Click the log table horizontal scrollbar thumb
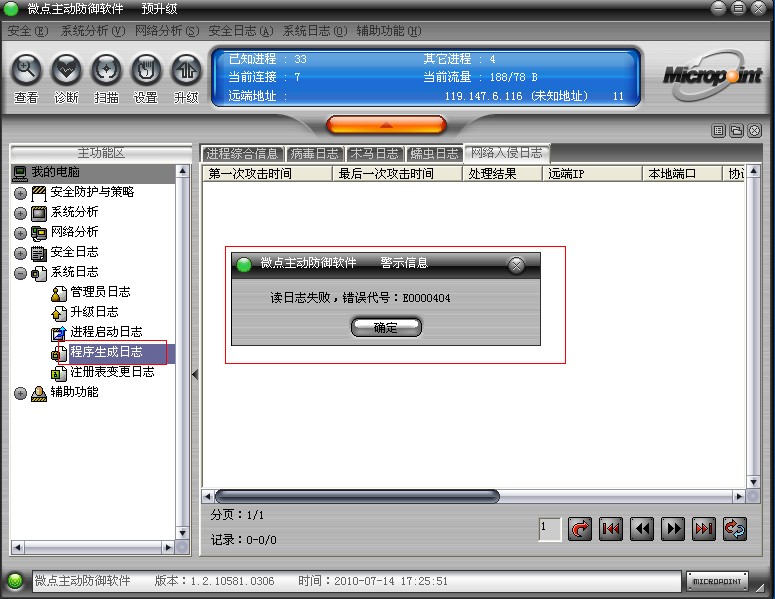Screen dimensions: 775x599 coord(357,496)
